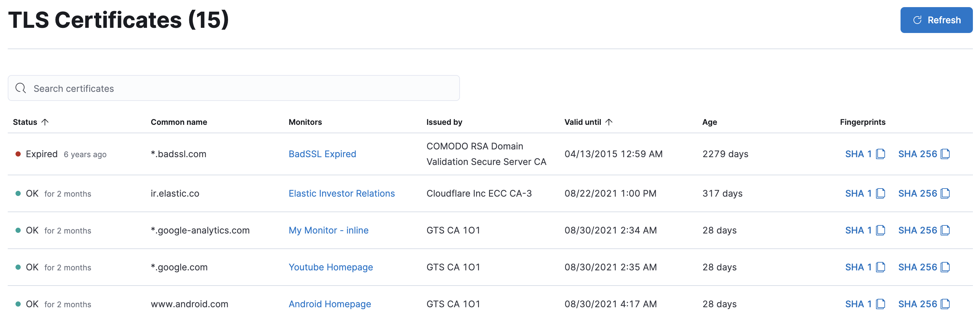The width and height of the screenshot is (980, 315).
Task: Sort the table by the Age column
Action: point(710,122)
